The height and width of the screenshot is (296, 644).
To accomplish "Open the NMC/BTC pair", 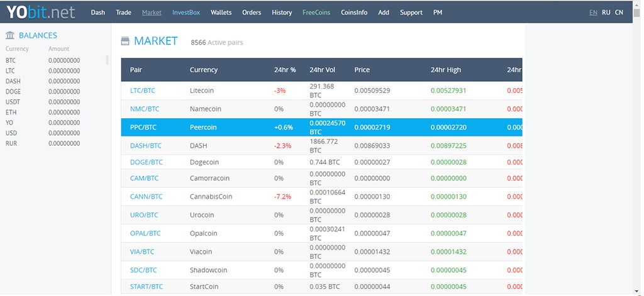I will click(145, 109).
